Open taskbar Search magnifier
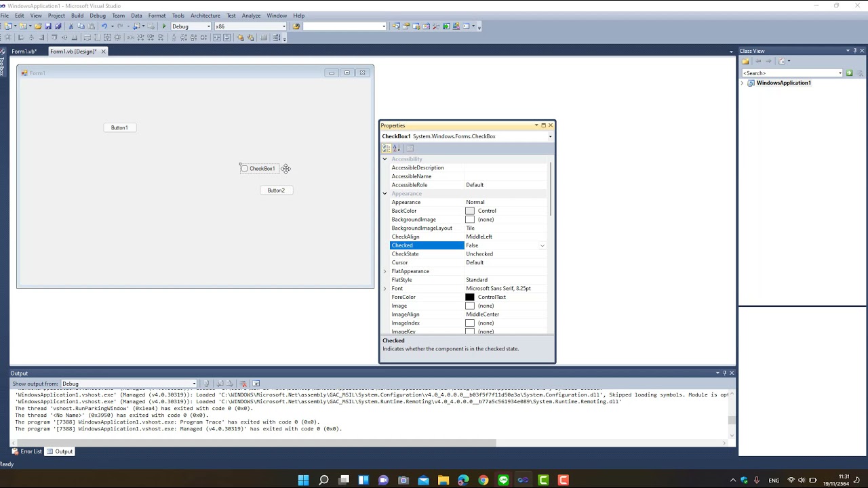868x488 pixels. [x=323, y=480]
